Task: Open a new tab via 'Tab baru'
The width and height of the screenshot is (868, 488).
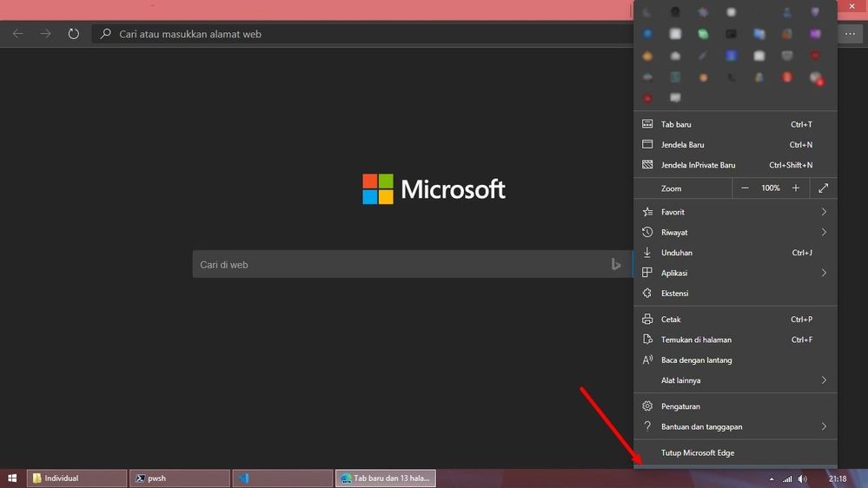Action: 735,124
